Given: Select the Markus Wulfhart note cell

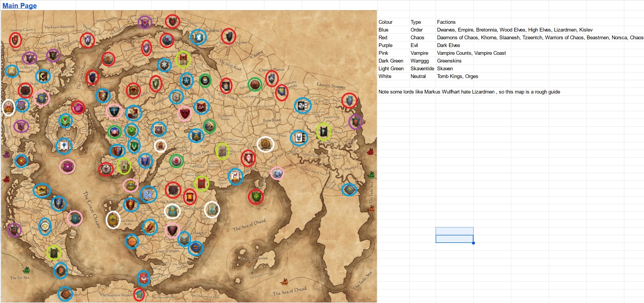Looking at the screenshot, I should pos(469,92).
